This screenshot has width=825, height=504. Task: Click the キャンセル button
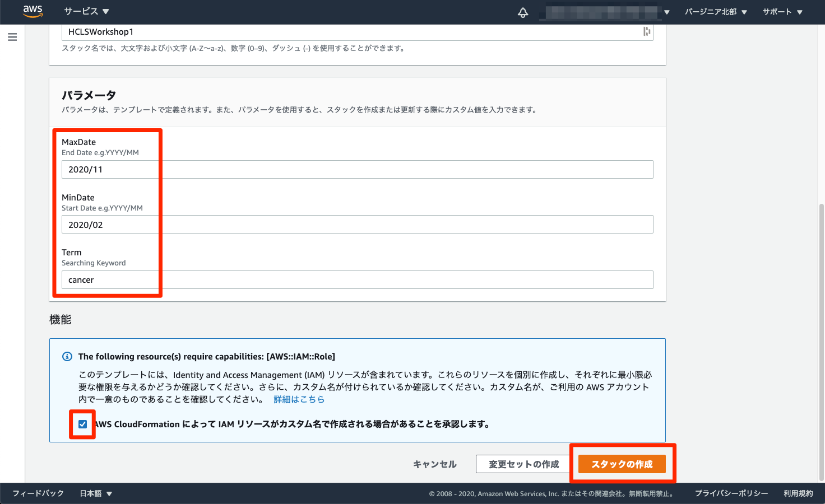[x=435, y=464]
